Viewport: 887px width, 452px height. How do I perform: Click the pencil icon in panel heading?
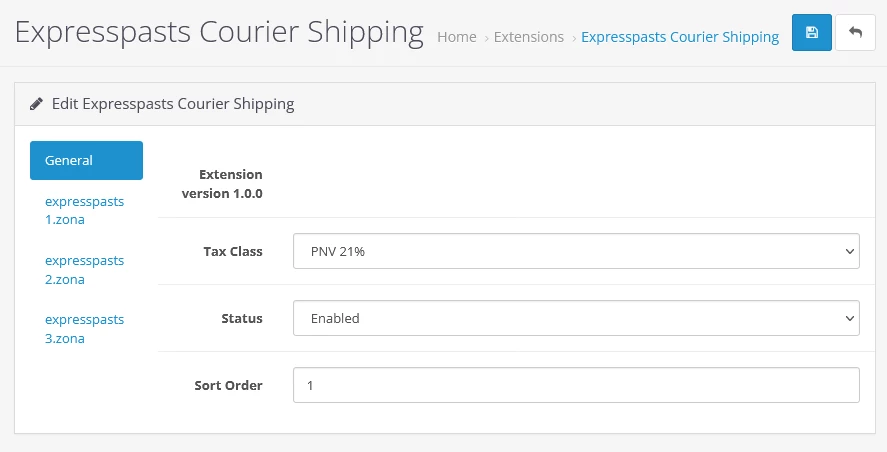pyautogui.click(x=37, y=103)
